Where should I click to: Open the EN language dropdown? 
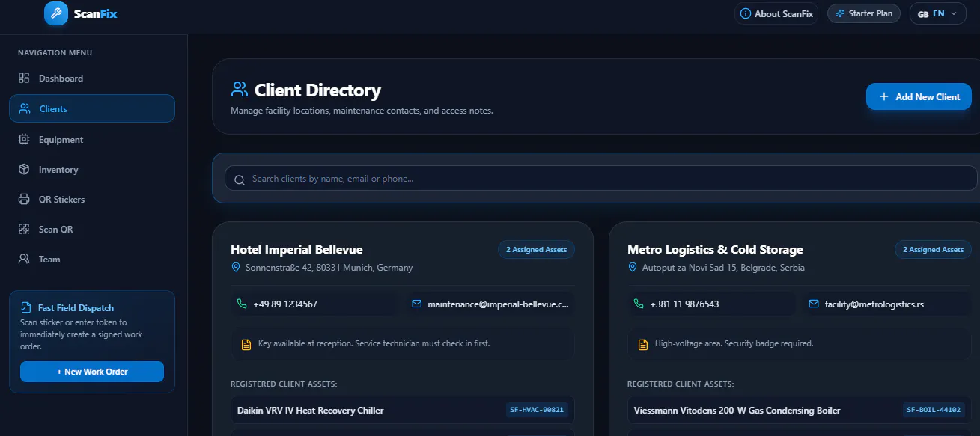click(x=937, y=13)
